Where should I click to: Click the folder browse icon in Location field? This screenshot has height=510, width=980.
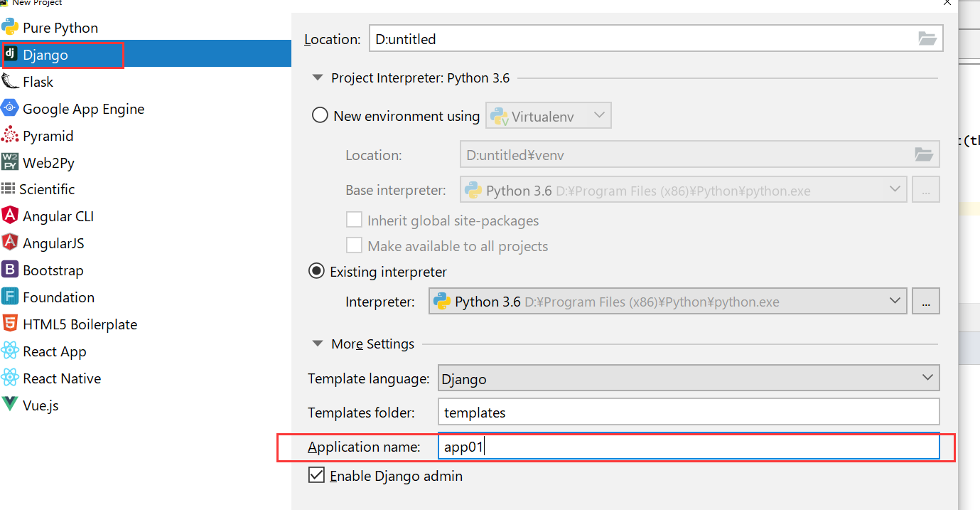927,39
